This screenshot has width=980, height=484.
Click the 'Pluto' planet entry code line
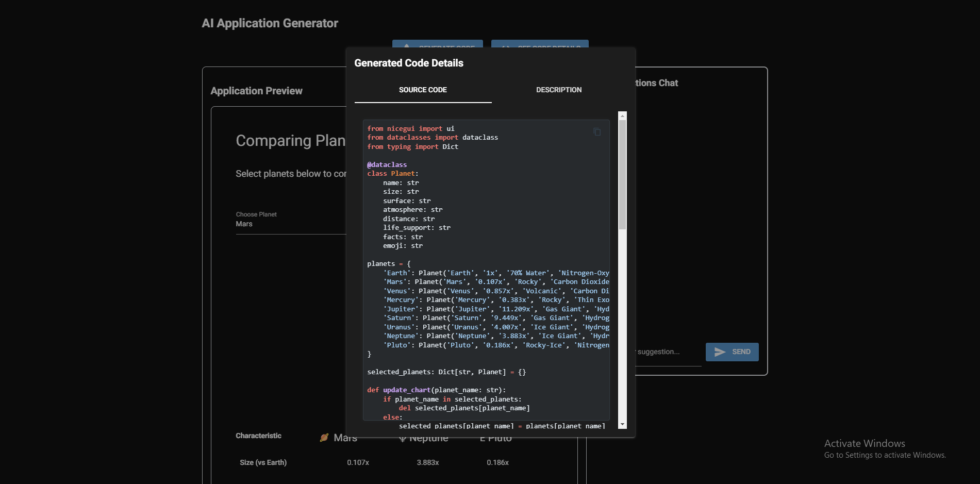pyautogui.click(x=496, y=345)
